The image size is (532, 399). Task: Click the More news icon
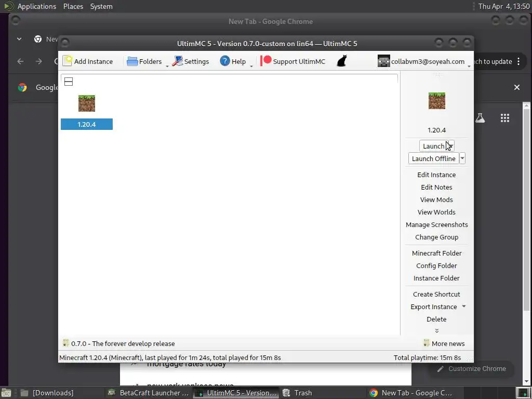tap(427, 343)
